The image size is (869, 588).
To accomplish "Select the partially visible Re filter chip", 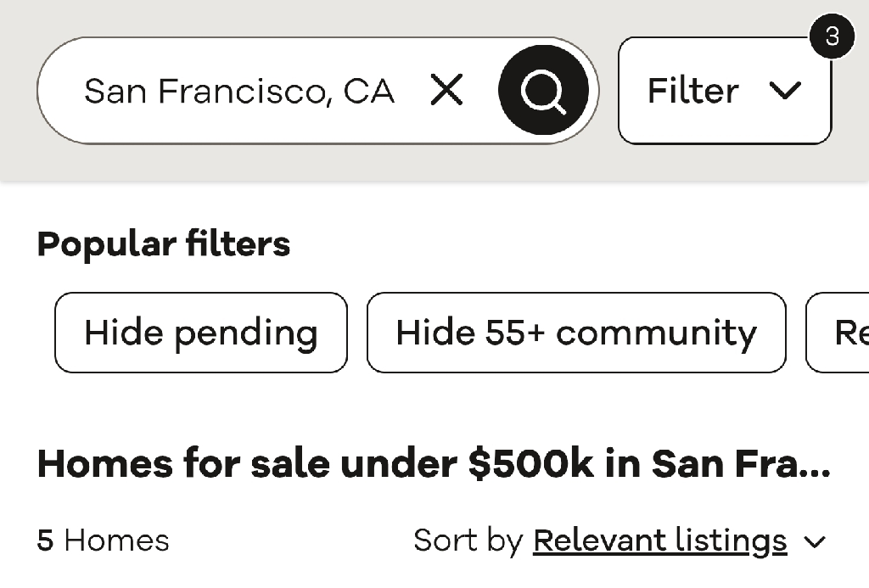I will coord(838,333).
